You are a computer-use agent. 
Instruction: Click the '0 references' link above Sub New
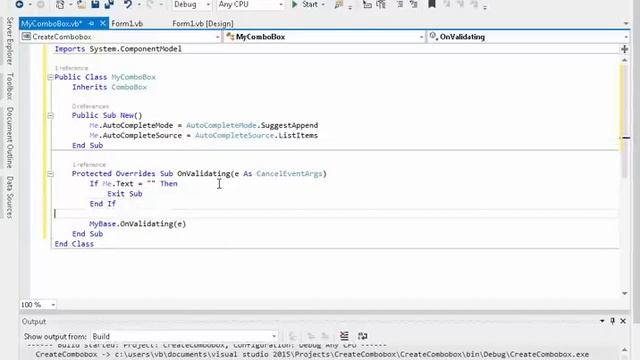(91, 106)
